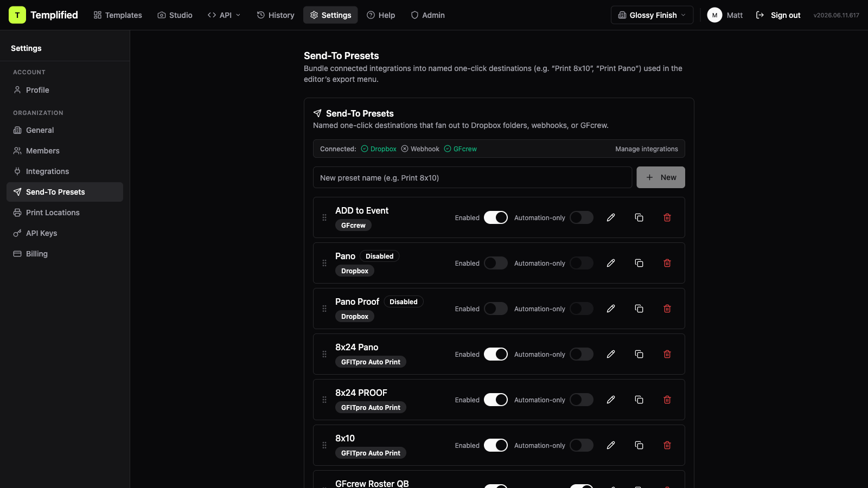Click the Dropbox connected status
868x488 pixels.
[379, 149]
